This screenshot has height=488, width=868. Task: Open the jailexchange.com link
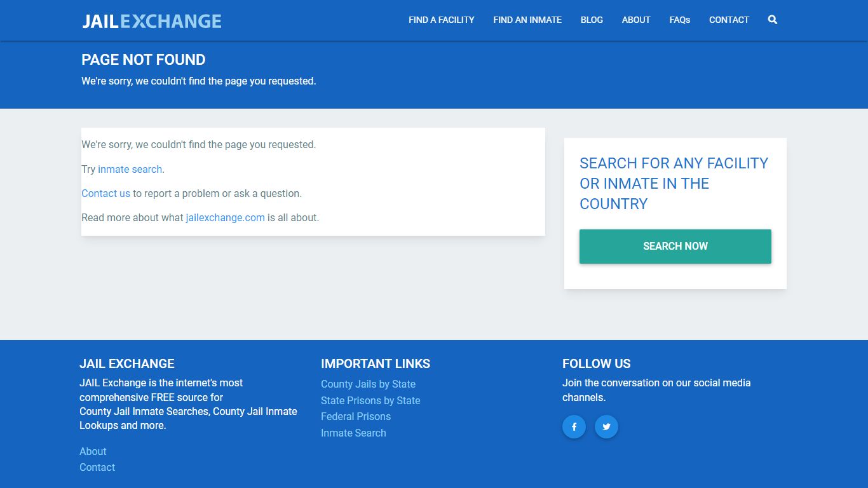point(225,217)
